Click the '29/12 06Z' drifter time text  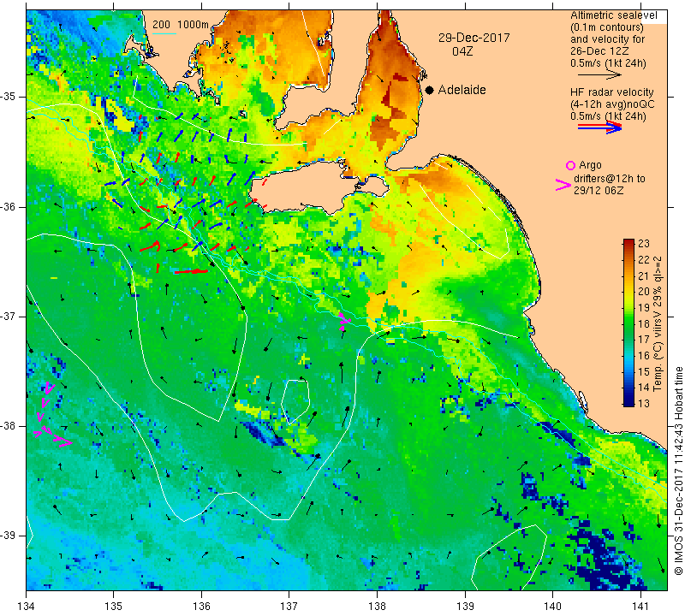pos(599,191)
